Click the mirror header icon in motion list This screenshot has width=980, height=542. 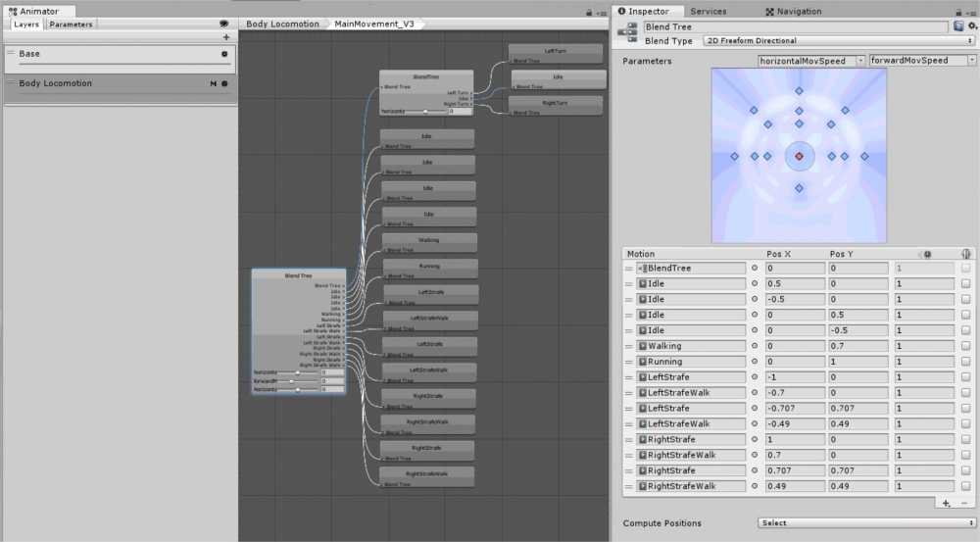coord(966,254)
